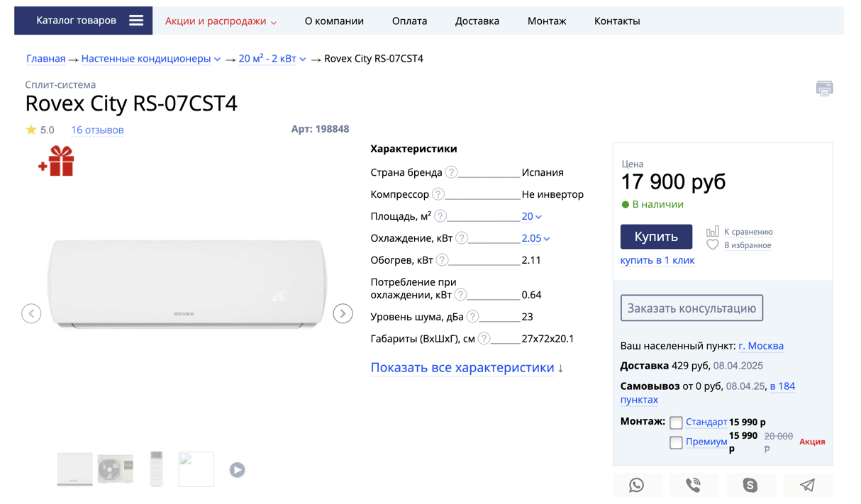Open Стандарт installation details link
Screen dimensions: 861x504
click(x=706, y=422)
